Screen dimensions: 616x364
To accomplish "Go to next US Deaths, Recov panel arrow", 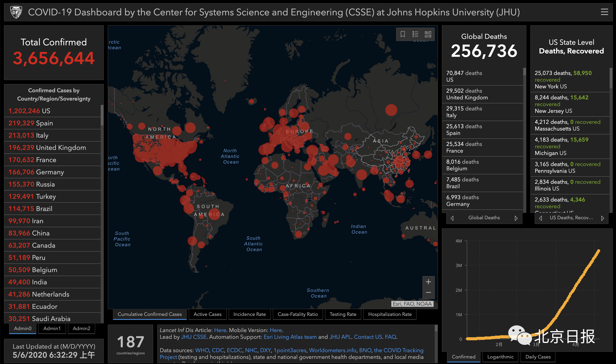I will coord(603,218).
